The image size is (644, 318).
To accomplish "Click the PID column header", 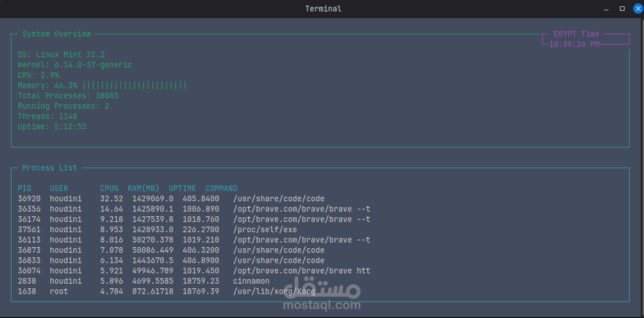I will tap(25, 188).
